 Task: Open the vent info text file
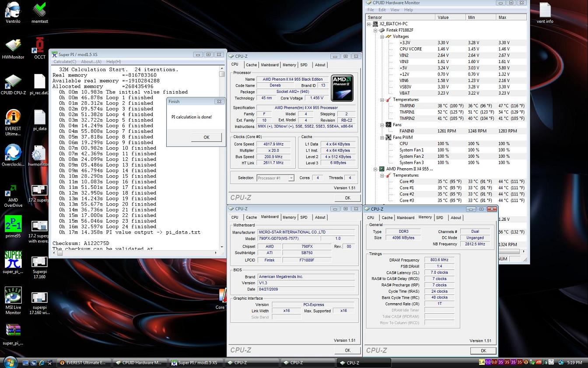(x=545, y=13)
